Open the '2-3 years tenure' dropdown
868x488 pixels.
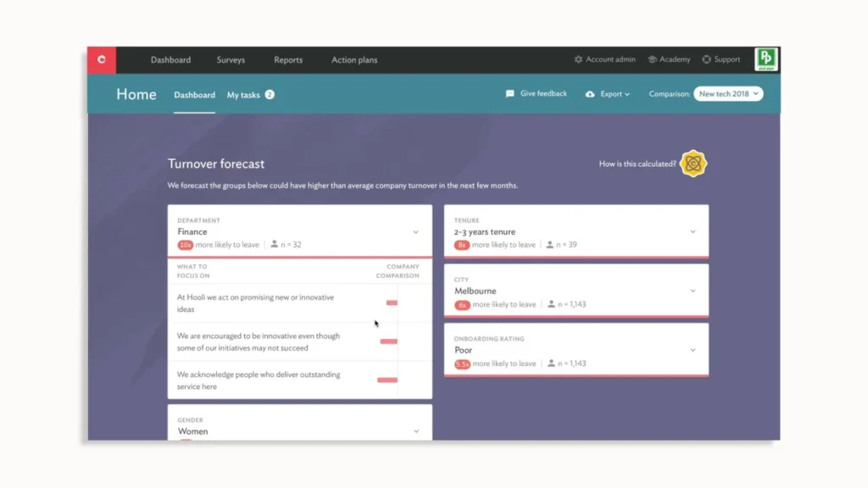click(693, 230)
